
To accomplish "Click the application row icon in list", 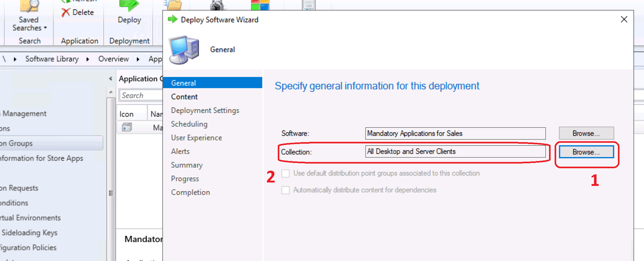I will point(127,127).
